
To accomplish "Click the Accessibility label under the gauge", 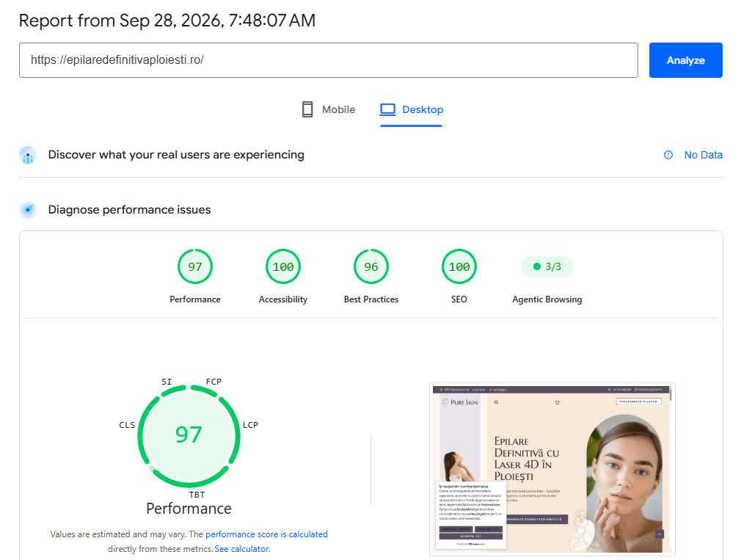I will (x=283, y=299).
